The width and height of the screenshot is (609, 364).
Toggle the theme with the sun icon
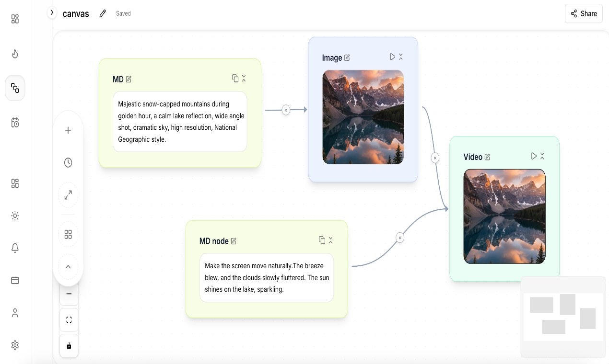click(15, 216)
